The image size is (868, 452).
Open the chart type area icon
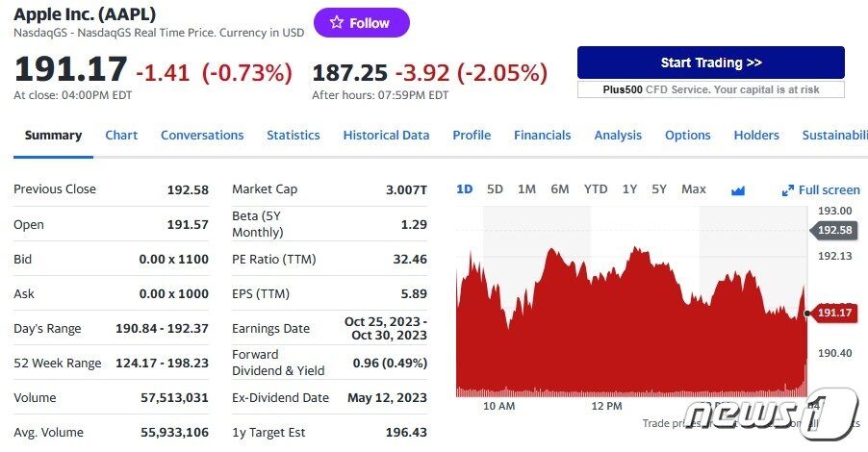pos(738,190)
